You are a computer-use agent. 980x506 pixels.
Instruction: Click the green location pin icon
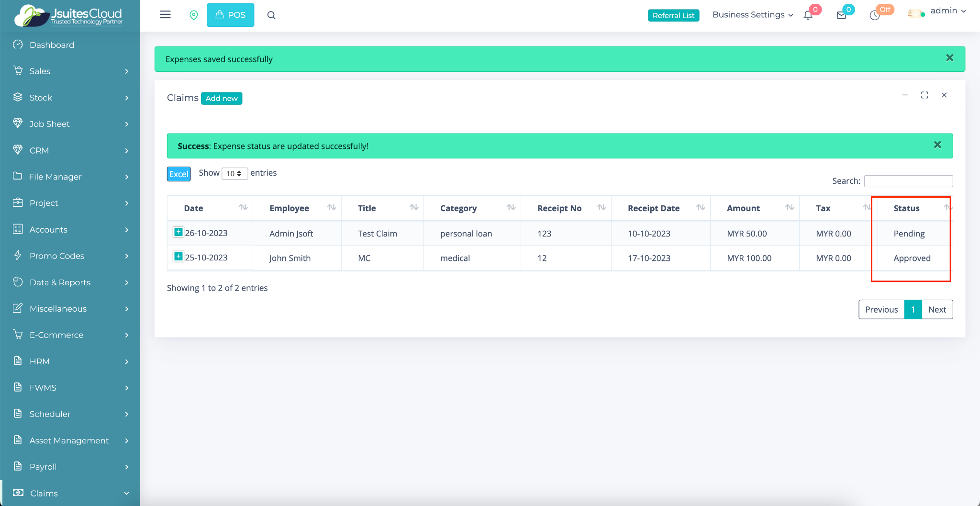[194, 15]
